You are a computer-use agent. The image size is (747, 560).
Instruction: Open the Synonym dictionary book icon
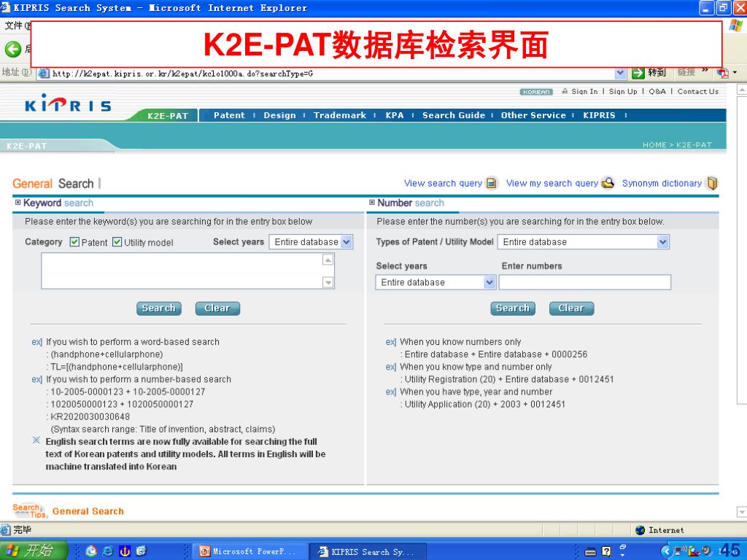(712, 183)
